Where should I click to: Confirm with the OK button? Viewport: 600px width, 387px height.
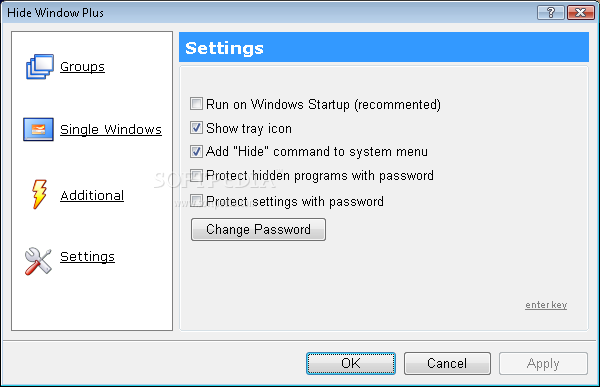351,363
